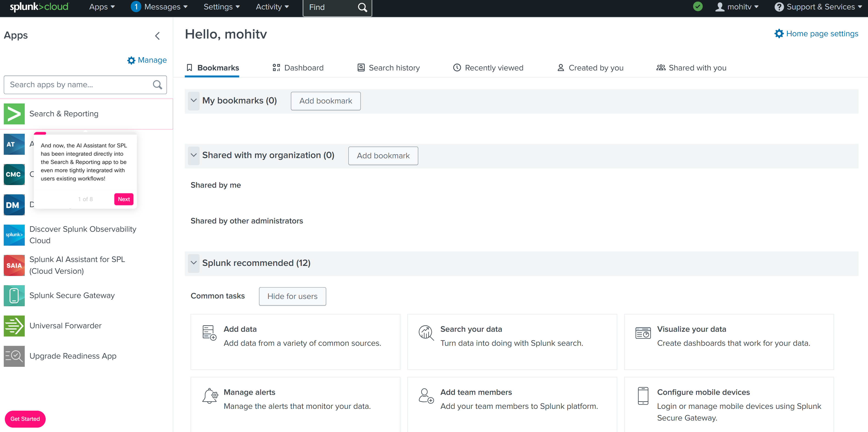Click the Hide for users button
The image size is (868, 432).
[x=292, y=296]
